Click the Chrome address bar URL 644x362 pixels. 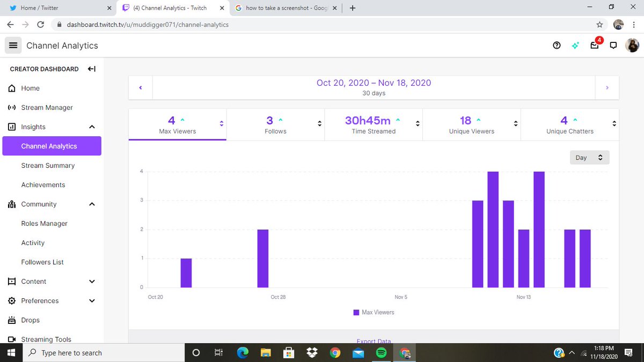(148, 25)
